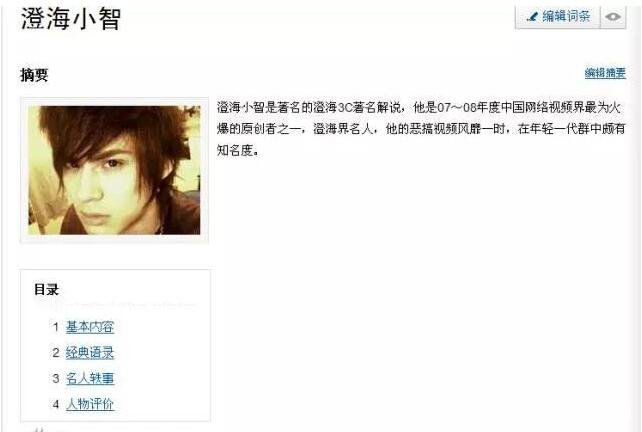Go to 名人轶事 in the table of contents

90,378
